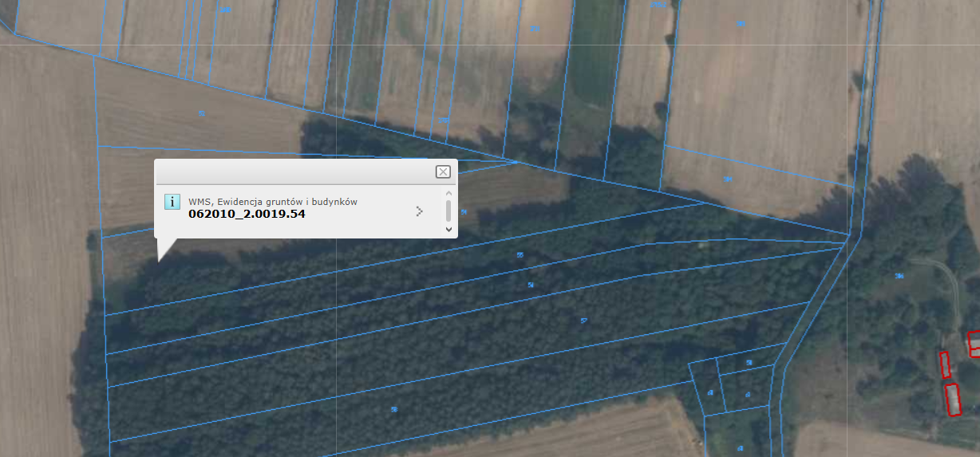This screenshot has height=457, width=980.
Task: Click the blue label in bottom-left forest strip
Action: coord(394,409)
